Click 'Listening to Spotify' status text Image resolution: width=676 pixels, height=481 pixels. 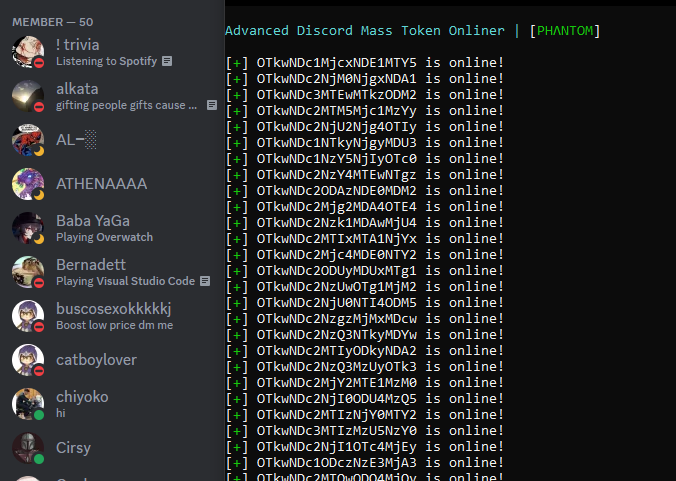click(106, 61)
